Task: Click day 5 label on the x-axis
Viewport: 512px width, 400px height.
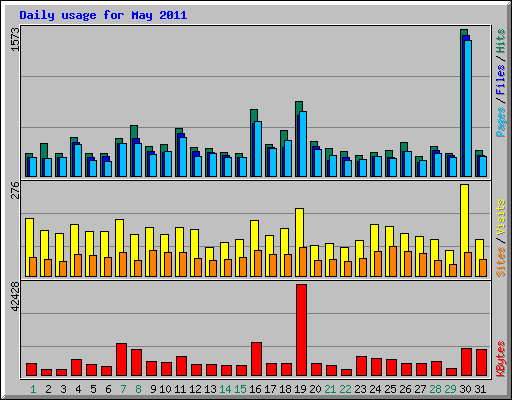Action: 93,389
